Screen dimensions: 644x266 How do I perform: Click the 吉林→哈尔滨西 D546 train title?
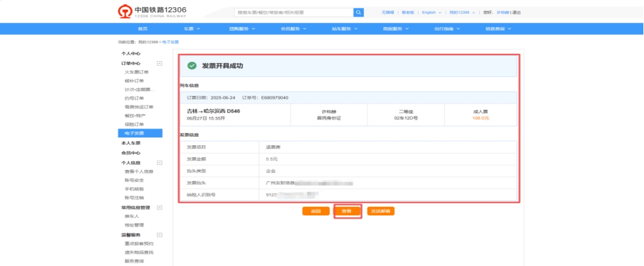(x=213, y=111)
